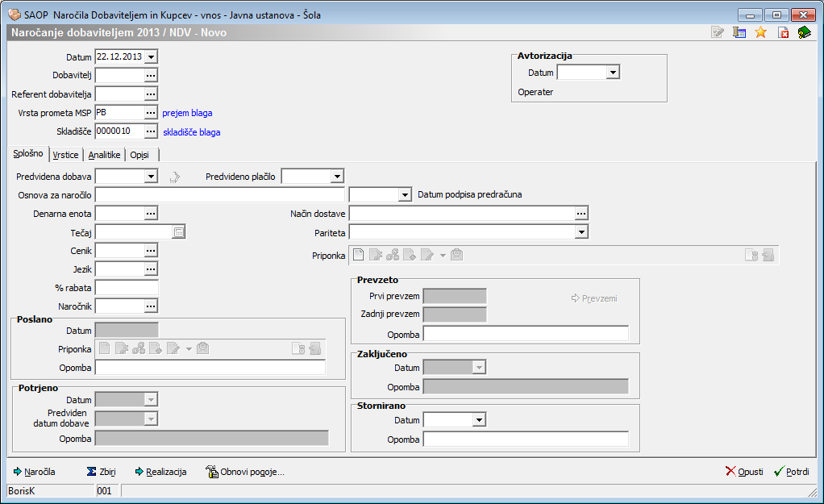Open Avtorizacija Datum dropdown
This screenshot has width=824, height=504.
(613, 73)
